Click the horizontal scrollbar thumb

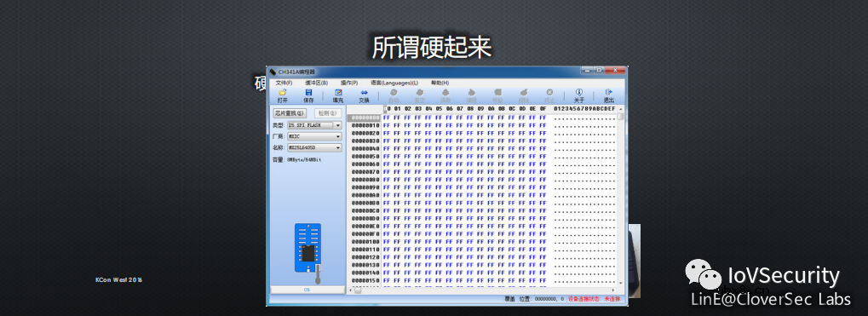pos(358,290)
